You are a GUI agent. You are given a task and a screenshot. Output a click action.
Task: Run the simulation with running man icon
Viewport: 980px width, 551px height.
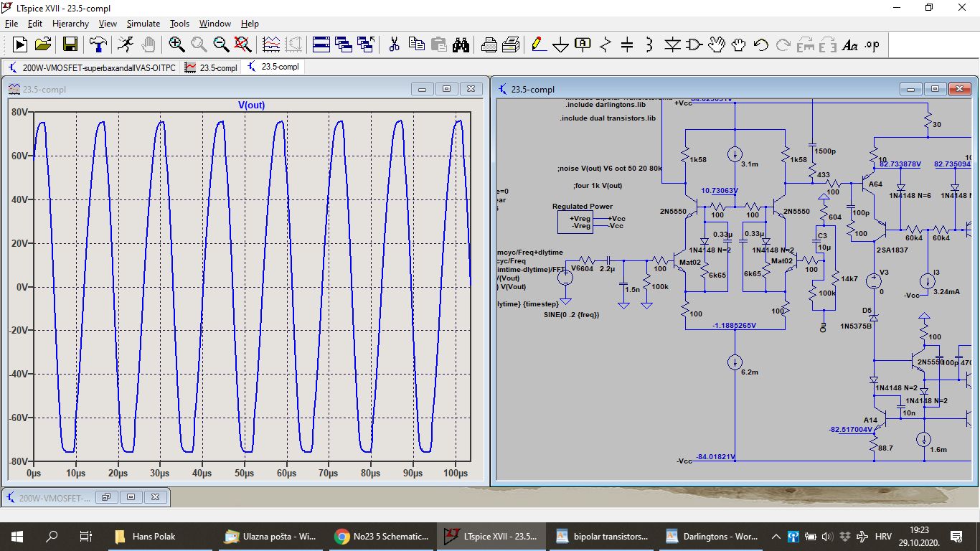tap(126, 44)
